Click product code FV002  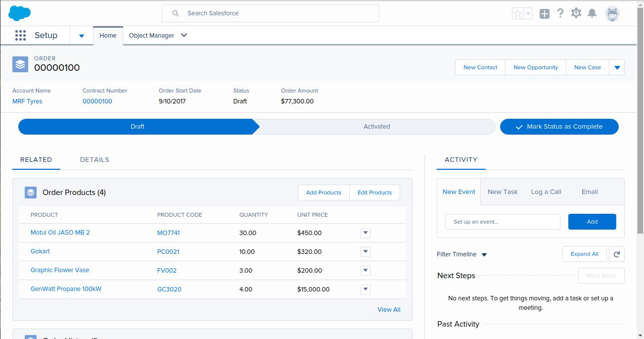[x=167, y=271]
